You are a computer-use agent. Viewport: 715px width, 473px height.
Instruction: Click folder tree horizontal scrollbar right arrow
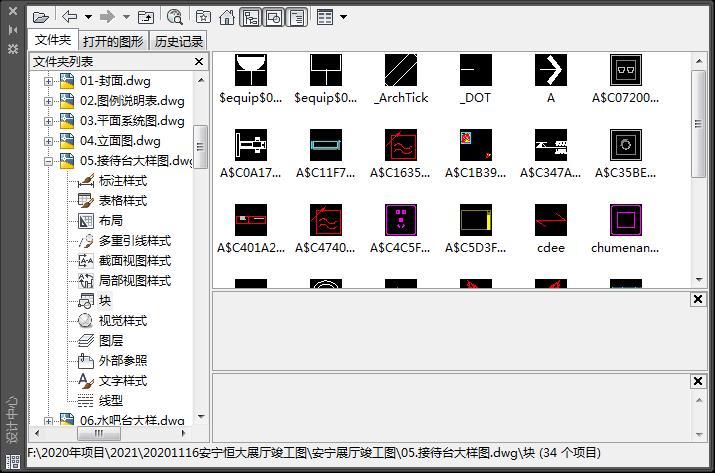point(183,433)
